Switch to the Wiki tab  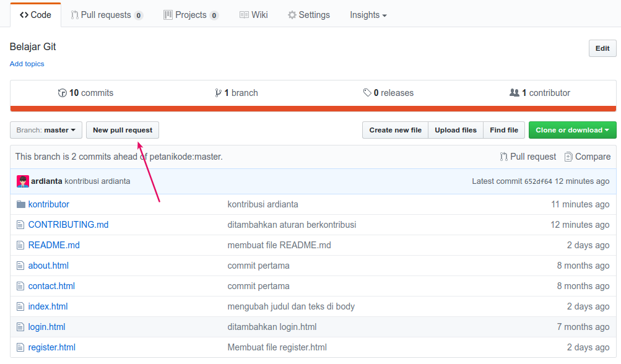click(x=253, y=14)
